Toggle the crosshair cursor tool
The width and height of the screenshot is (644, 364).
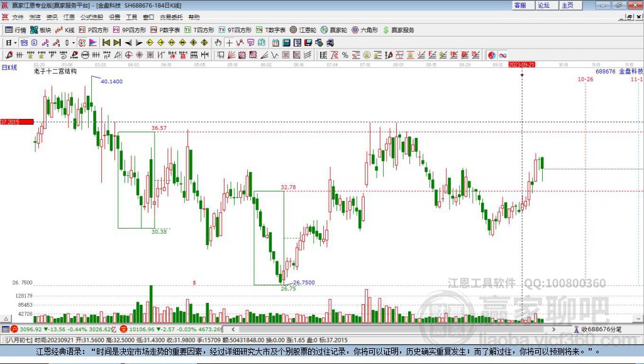click(229, 43)
